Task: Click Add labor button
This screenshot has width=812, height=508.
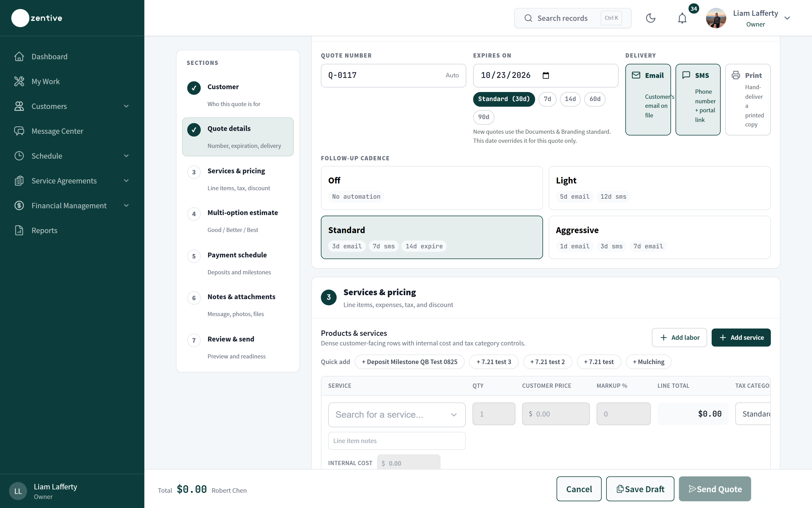Action: 679,338
